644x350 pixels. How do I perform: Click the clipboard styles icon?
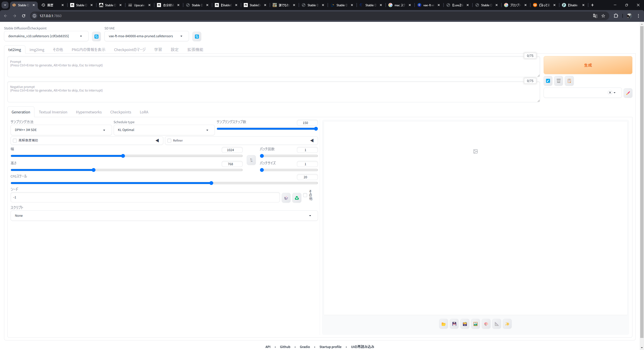click(569, 81)
